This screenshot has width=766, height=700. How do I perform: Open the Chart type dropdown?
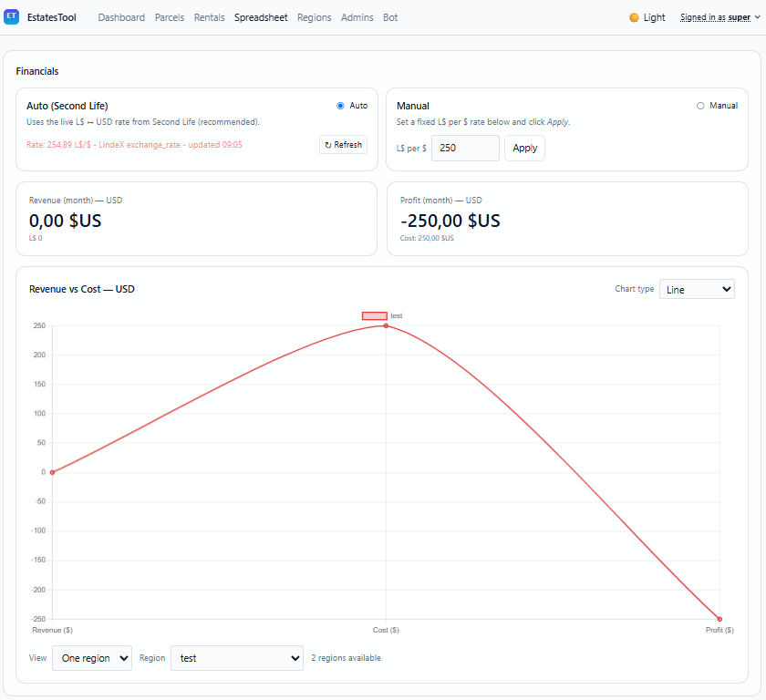coord(697,288)
